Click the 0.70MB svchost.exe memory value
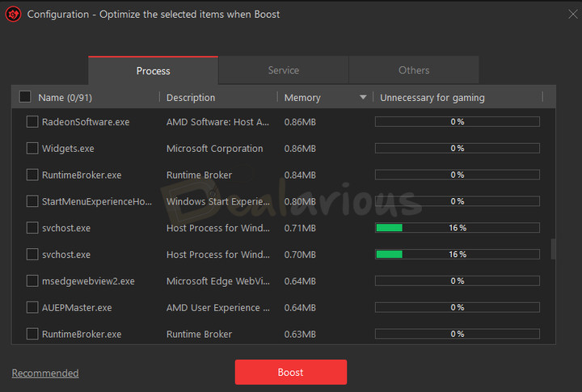The width and height of the screenshot is (582, 392). [300, 255]
